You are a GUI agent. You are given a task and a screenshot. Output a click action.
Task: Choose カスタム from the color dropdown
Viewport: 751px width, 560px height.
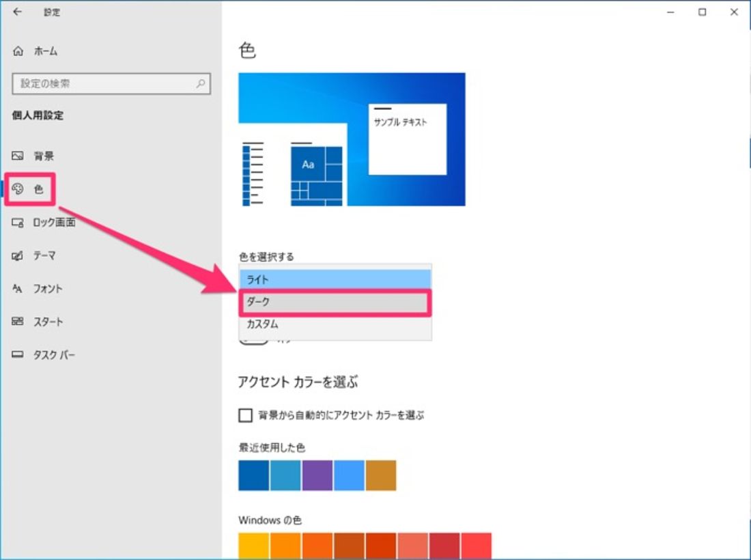335,324
